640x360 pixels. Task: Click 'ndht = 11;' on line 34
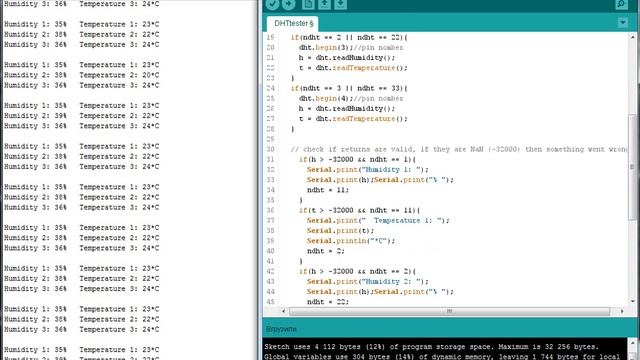click(328, 190)
